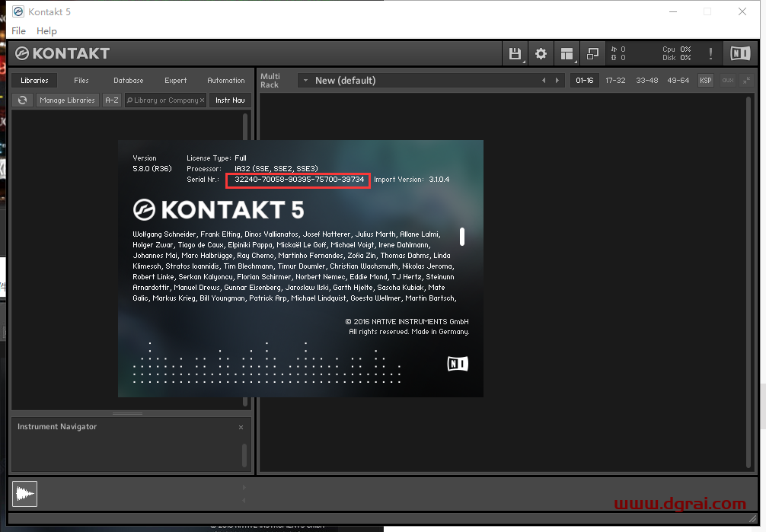Select the 17-32 rack page

pos(615,79)
